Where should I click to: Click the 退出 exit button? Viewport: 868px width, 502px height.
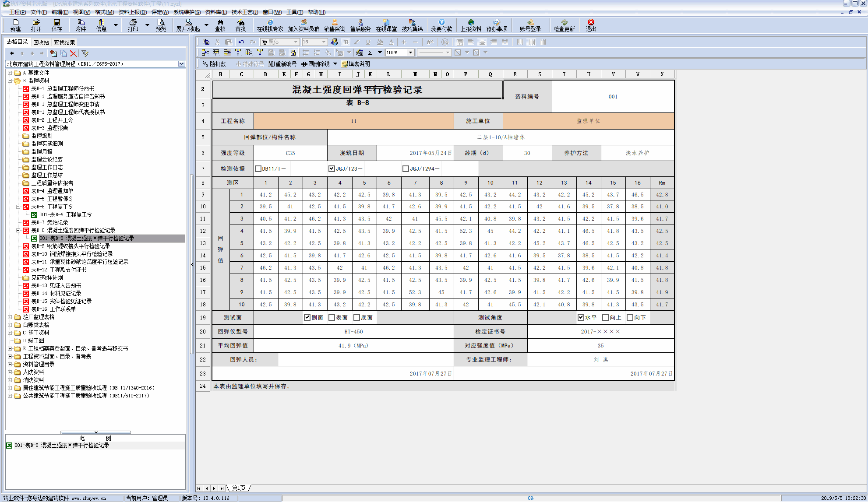point(591,25)
